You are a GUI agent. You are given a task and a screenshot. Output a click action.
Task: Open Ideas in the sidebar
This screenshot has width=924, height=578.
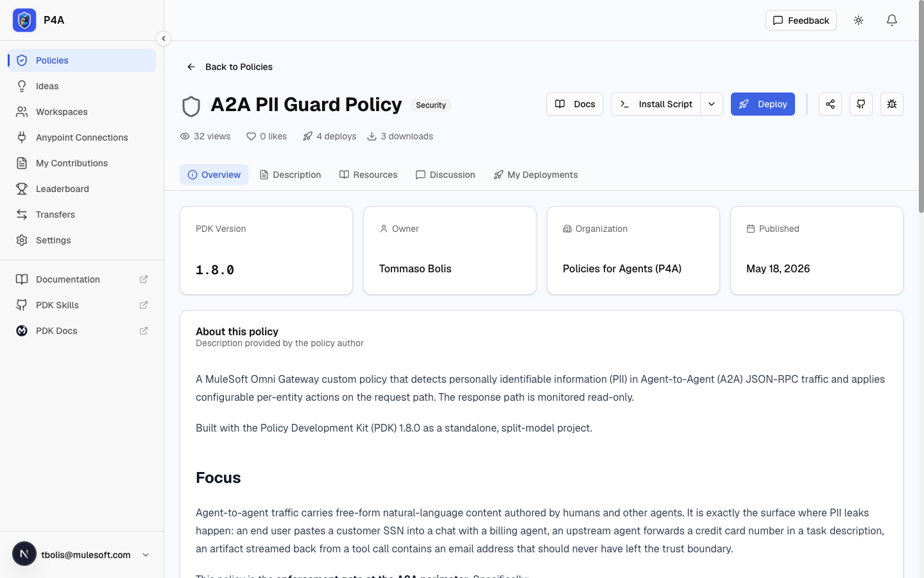[82, 86]
